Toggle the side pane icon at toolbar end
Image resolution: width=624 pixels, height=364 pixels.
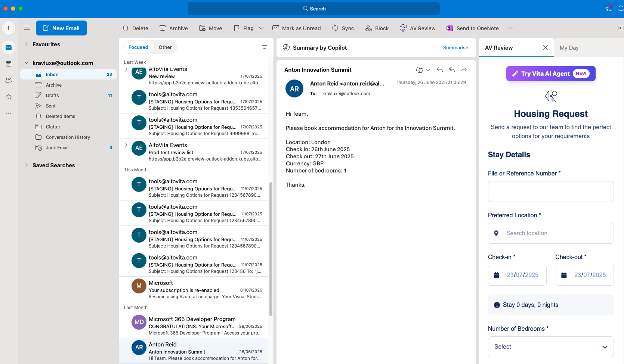[621, 28]
